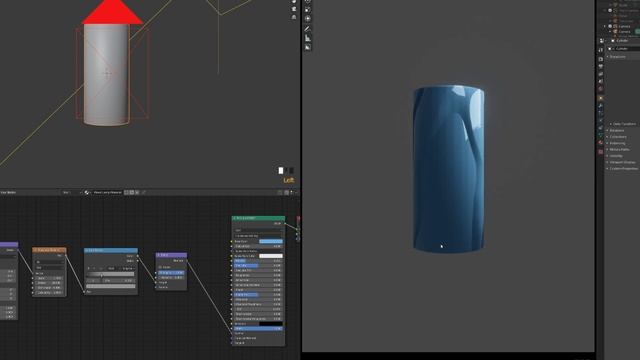This screenshot has height=360, width=640.
Task: Expand the Transform panel
Action: click(617, 57)
